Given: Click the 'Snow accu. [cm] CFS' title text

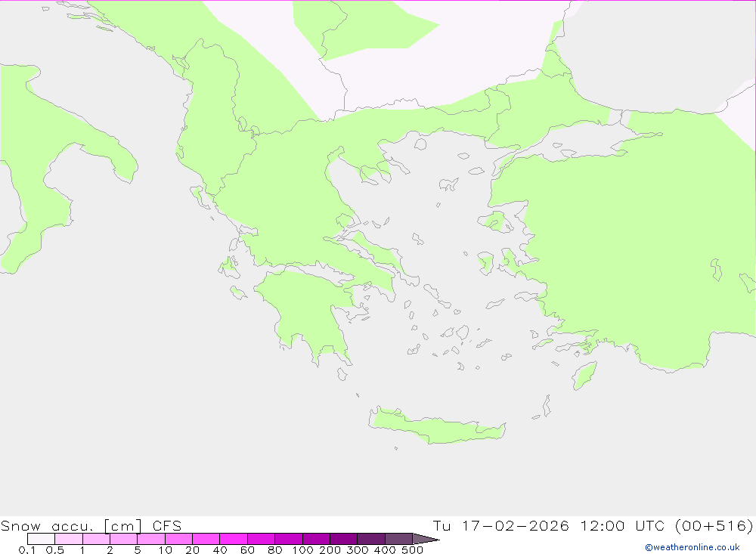Looking at the screenshot, I should [x=91, y=525].
